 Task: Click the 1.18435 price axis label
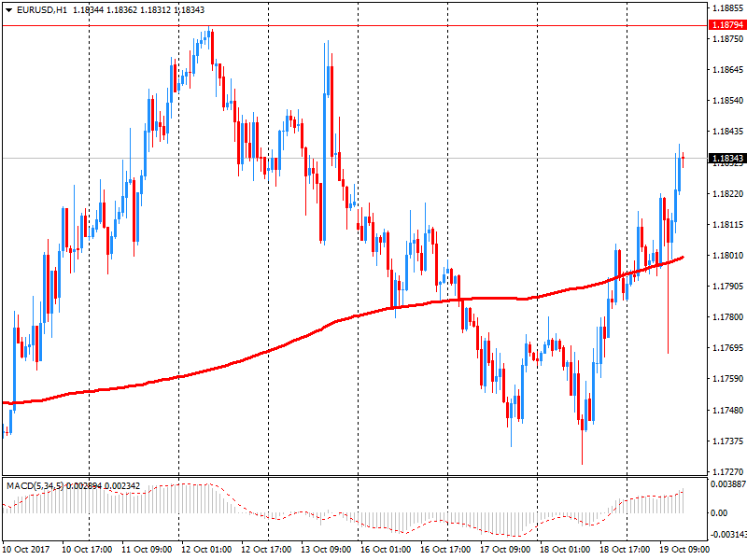728,132
